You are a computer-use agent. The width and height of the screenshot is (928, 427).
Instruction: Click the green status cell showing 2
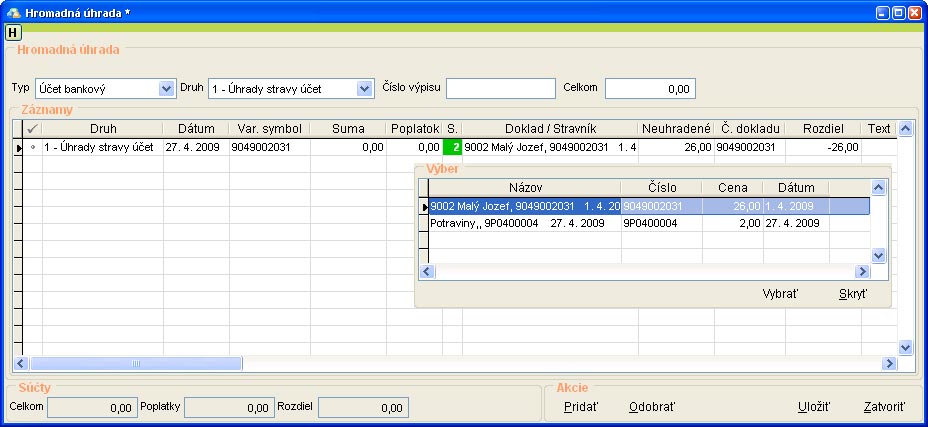click(452, 147)
